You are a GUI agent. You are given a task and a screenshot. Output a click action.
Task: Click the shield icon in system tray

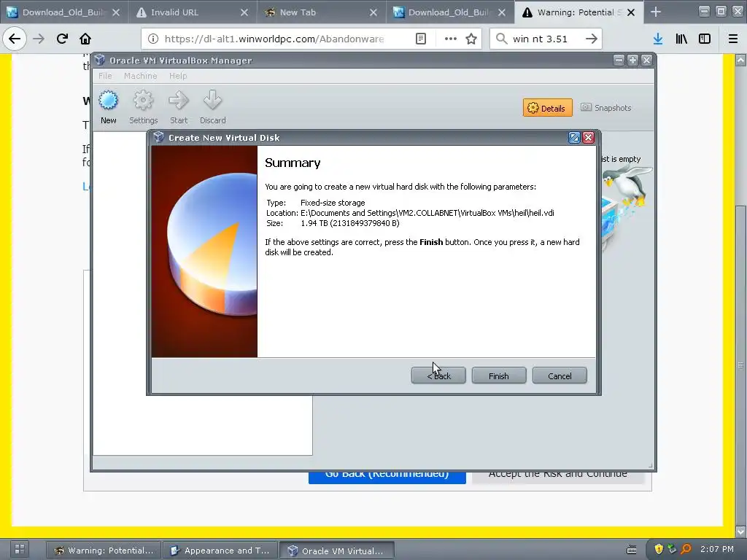[x=659, y=549]
